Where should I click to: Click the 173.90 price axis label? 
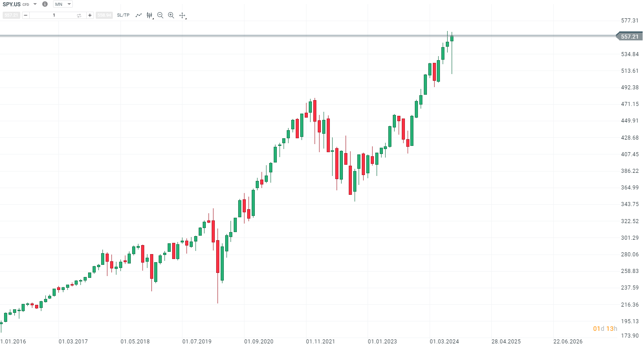[630, 336]
